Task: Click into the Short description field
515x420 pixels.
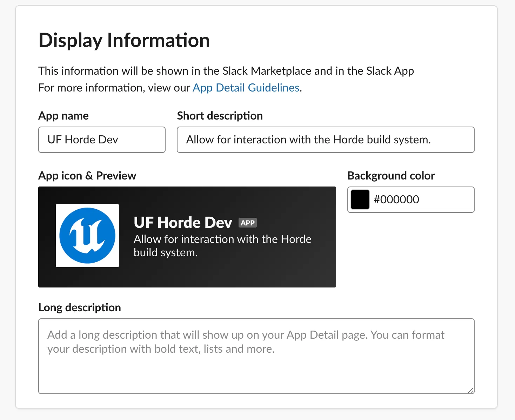Action: 326,140
